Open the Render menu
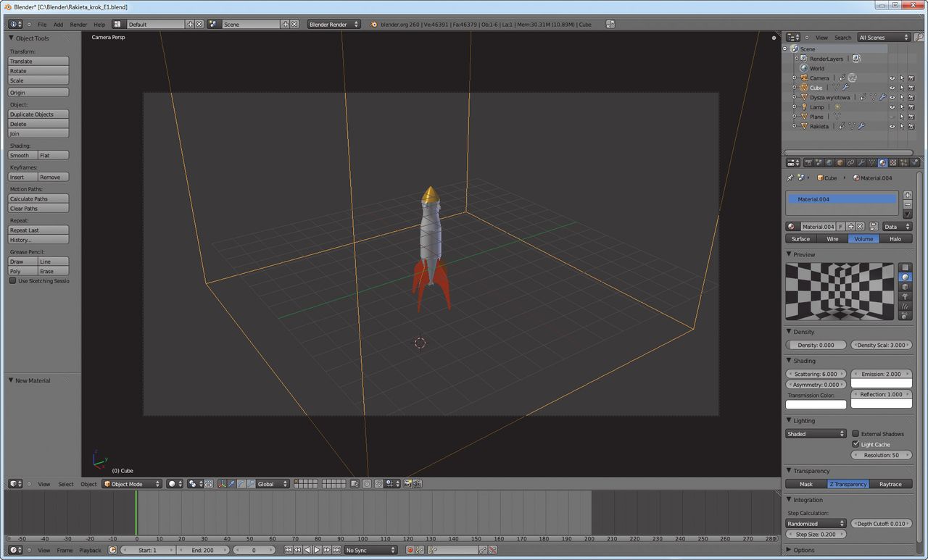 [78, 24]
